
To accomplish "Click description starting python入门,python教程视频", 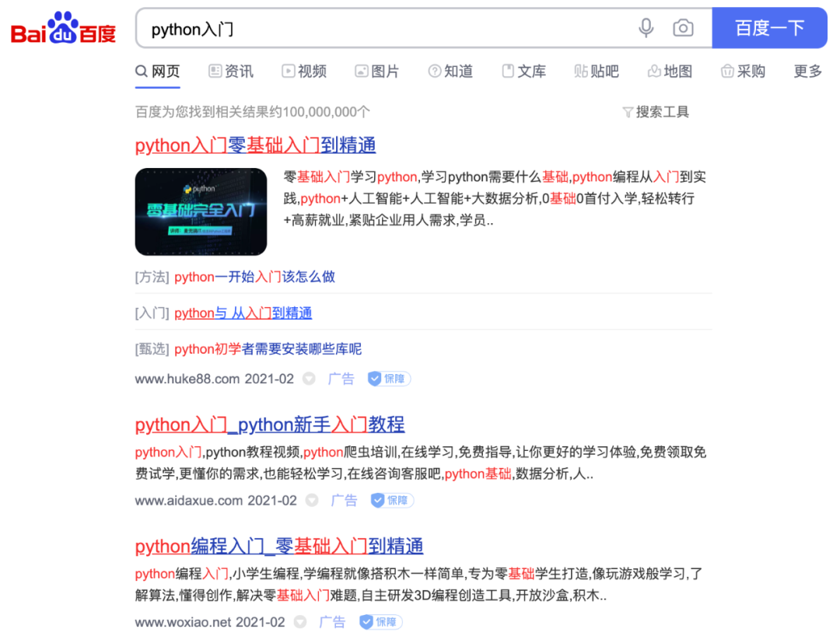I will [421, 463].
